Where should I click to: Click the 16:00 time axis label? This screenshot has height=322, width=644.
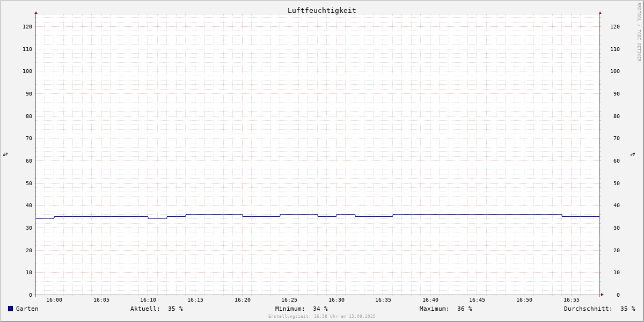(54, 300)
